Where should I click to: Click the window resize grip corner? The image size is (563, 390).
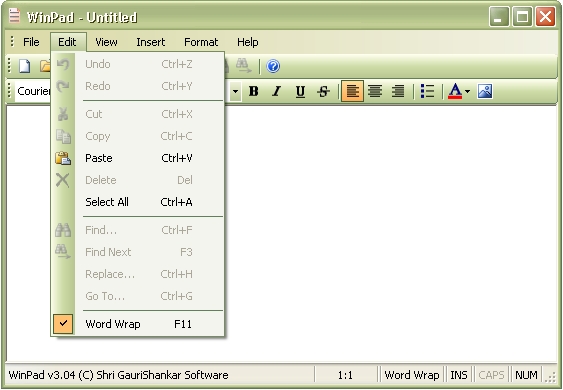pyautogui.click(x=550, y=377)
